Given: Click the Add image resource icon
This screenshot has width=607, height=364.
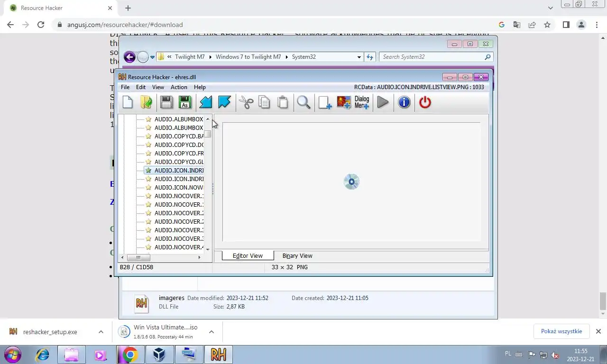Looking at the screenshot, I should tap(343, 102).
